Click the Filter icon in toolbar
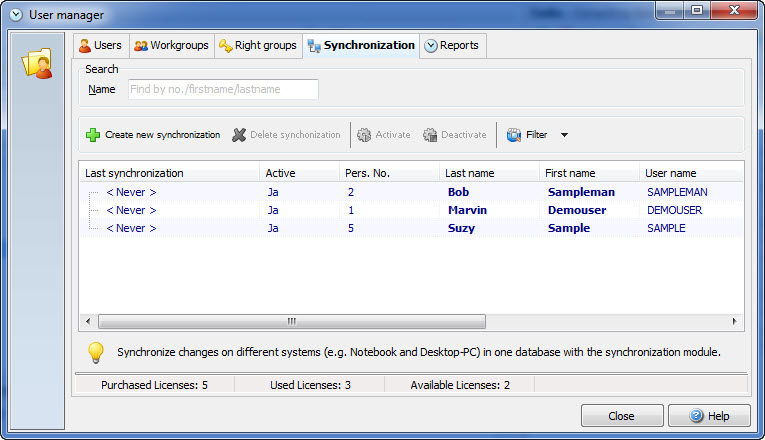Screen dimensions: 765x440 click(x=514, y=135)
